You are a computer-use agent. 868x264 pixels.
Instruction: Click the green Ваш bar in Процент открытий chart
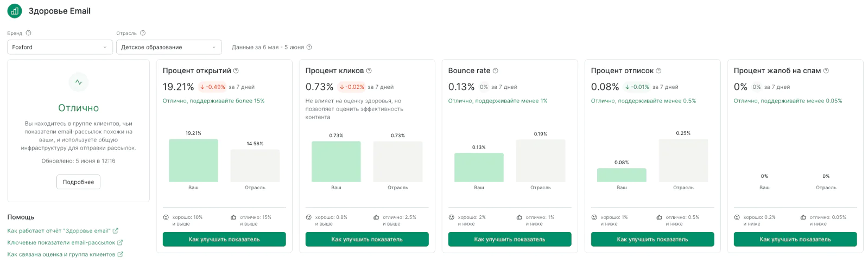[x=193, y=160]
